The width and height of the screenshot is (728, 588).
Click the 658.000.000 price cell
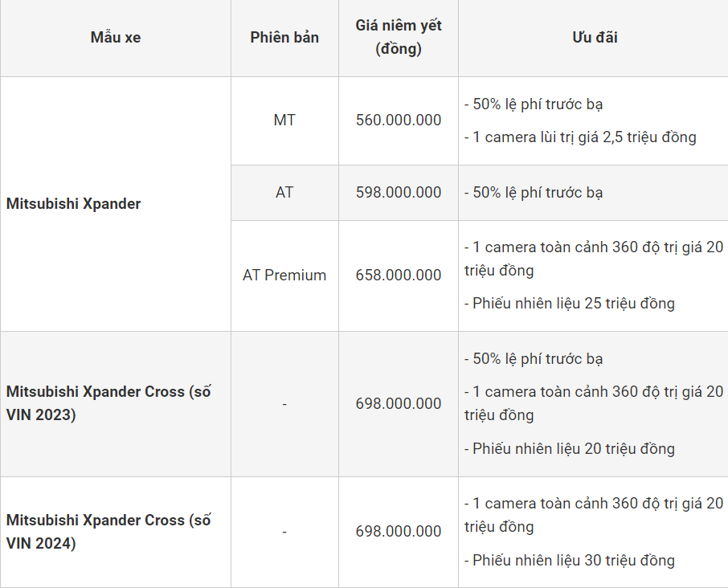399,276
